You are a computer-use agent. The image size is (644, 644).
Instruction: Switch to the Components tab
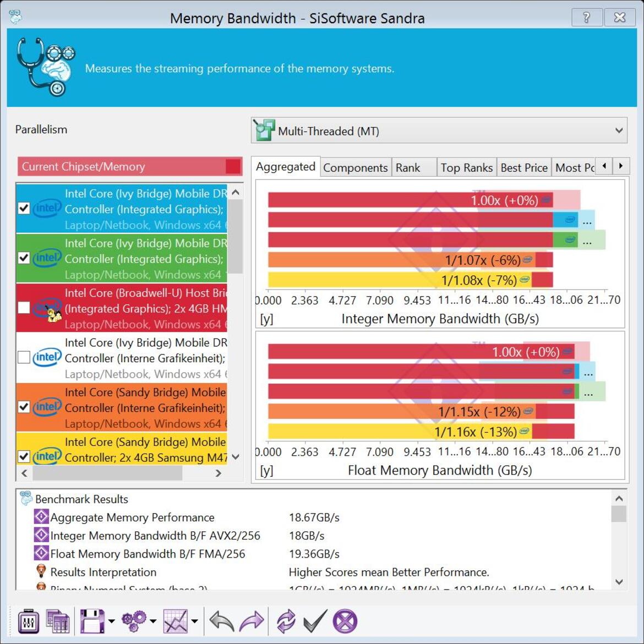click(356, 167)
